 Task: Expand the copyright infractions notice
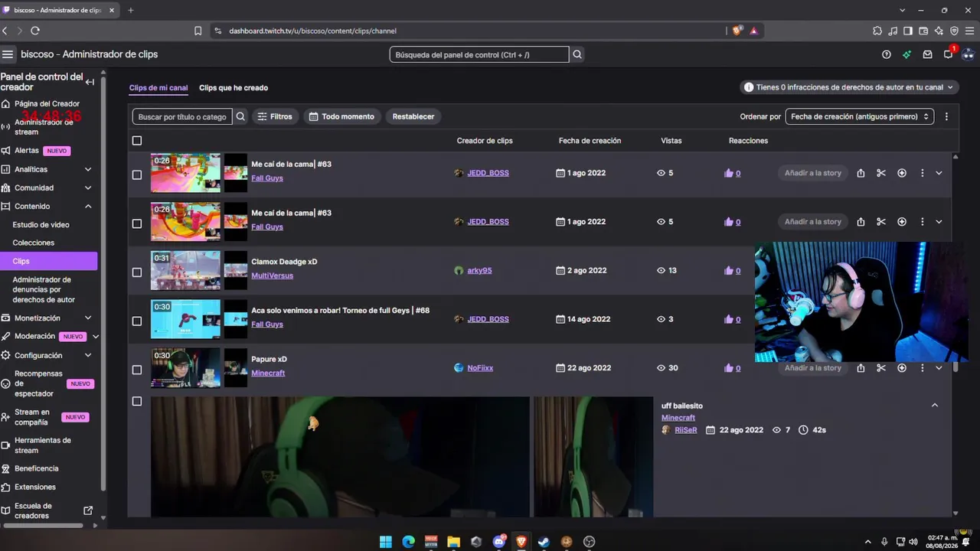click(850, 87)
